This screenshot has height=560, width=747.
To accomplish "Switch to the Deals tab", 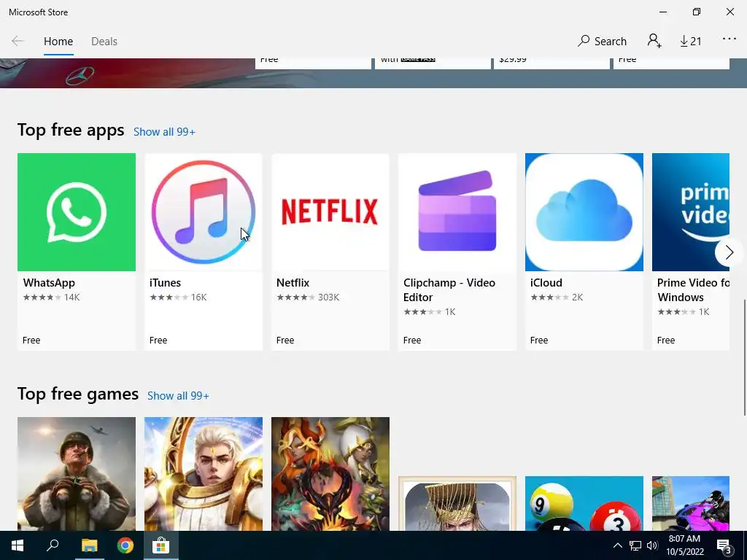I will [x=104, y=42].
